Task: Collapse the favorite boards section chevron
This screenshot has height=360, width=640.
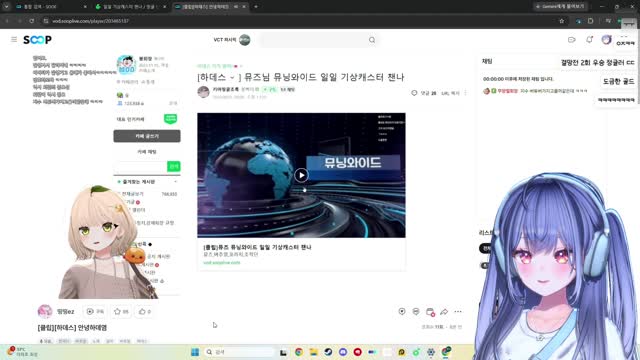Action: click(176, 182)
